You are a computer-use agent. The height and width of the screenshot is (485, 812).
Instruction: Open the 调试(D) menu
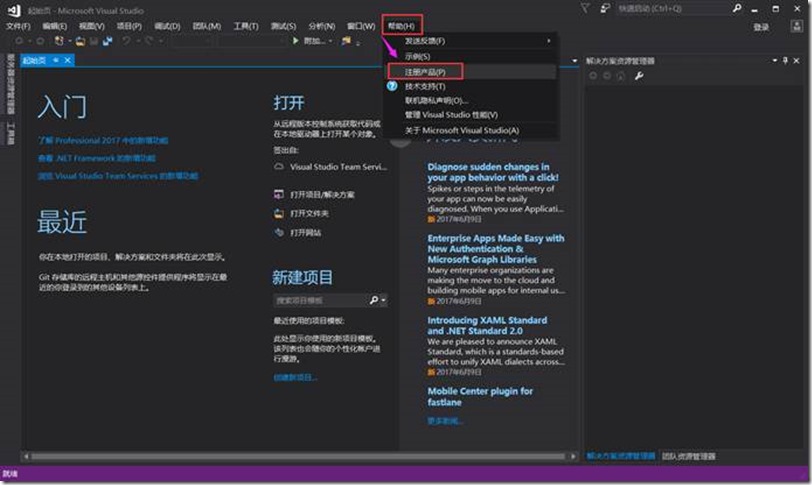167,26
